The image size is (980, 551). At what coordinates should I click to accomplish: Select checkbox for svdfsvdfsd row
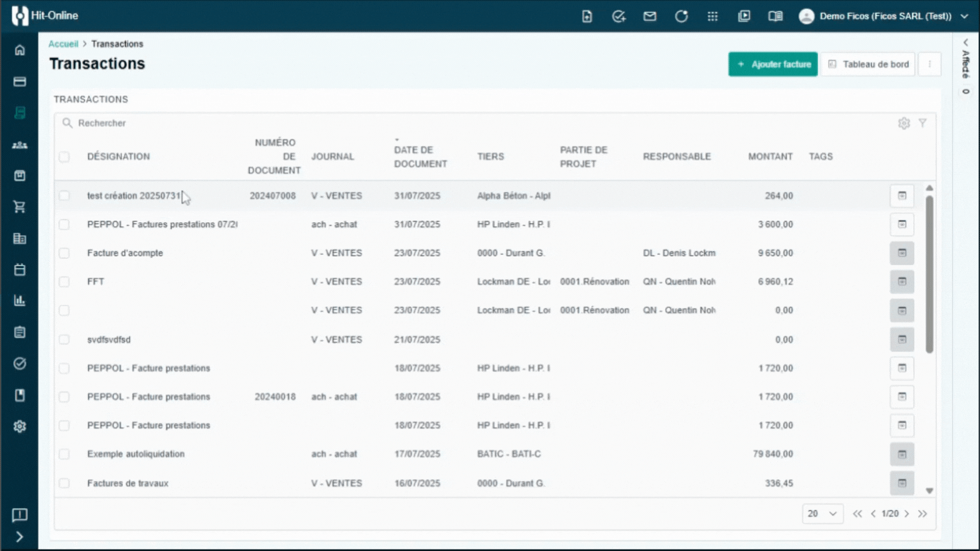[x=64, y=339]
